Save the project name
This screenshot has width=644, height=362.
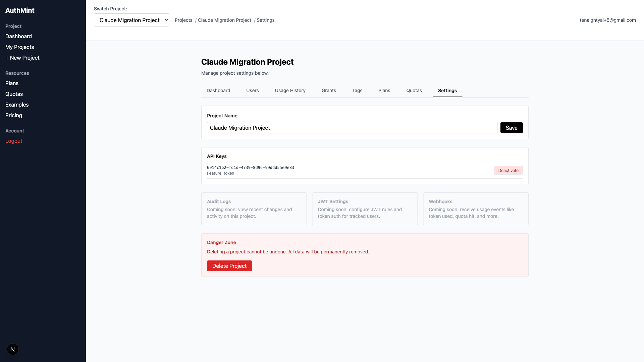click(x=512, y=128)
